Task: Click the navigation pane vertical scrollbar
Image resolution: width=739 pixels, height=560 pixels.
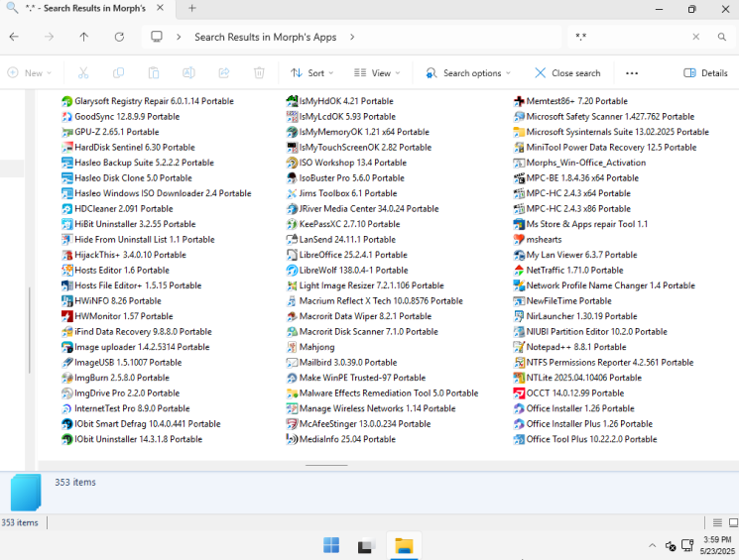Action: [x=30, y=330]
